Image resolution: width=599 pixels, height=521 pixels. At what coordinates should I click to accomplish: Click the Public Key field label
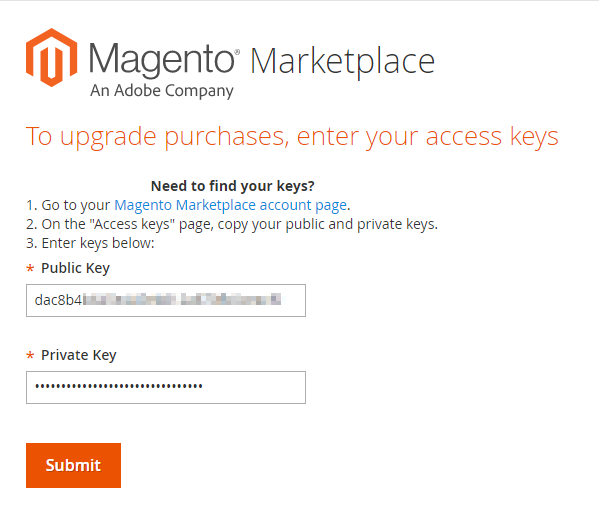(x=75, y=268)
